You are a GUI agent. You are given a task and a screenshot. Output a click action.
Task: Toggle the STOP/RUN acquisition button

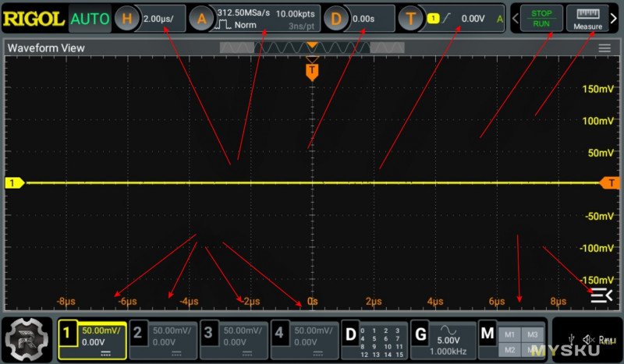(540, 19)
